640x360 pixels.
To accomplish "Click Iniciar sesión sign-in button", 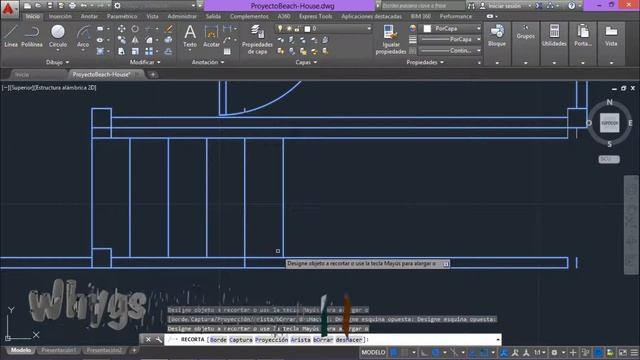I will [x=505, y=6].
